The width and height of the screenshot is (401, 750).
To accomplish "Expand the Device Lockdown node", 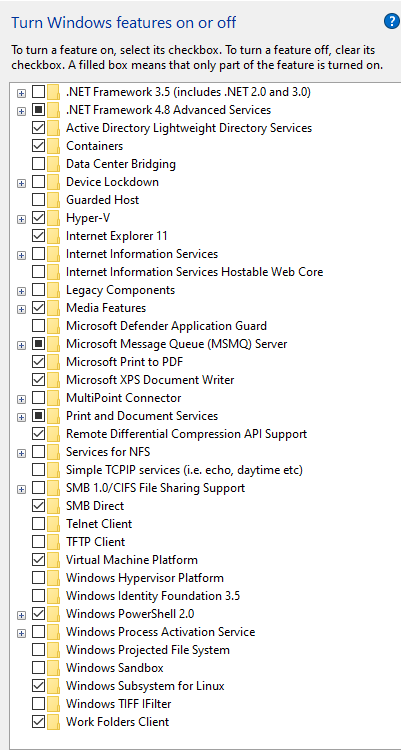I will tap(21, 183).
